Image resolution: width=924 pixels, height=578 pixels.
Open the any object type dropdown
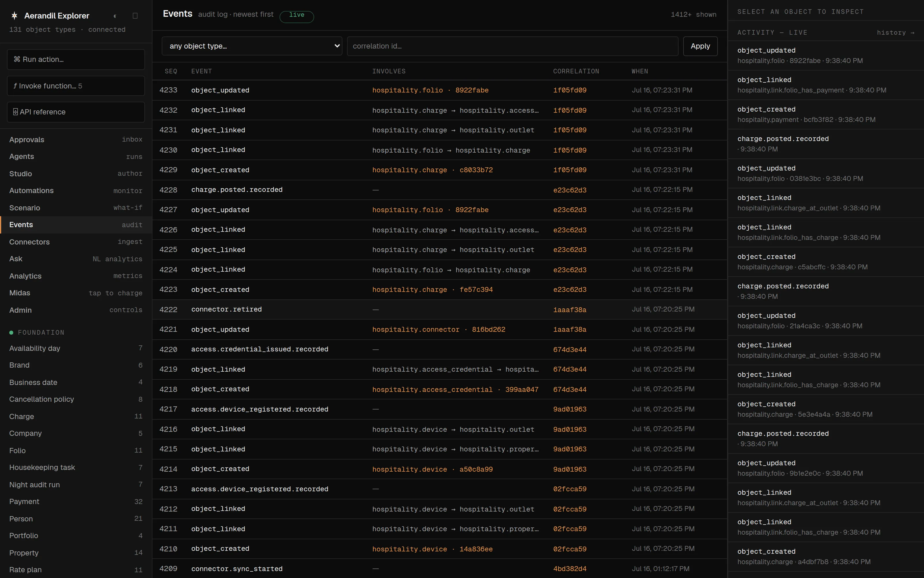(x=252, y=46)
